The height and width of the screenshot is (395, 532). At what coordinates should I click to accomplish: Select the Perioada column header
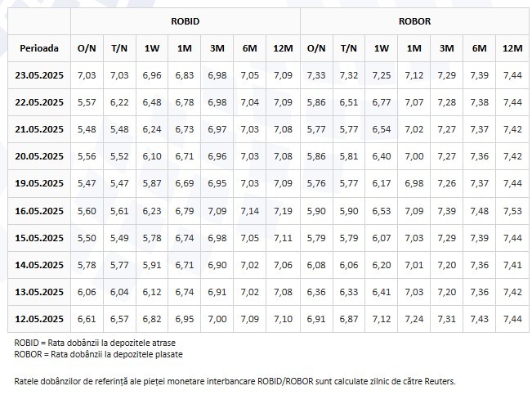pos(39,48)
